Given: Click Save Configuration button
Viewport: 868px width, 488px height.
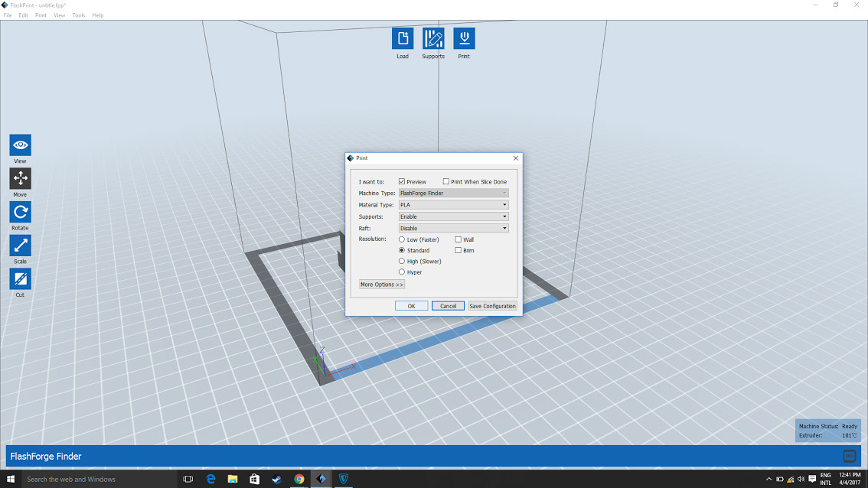Looking at the screenshot, I should coord(492,306).
